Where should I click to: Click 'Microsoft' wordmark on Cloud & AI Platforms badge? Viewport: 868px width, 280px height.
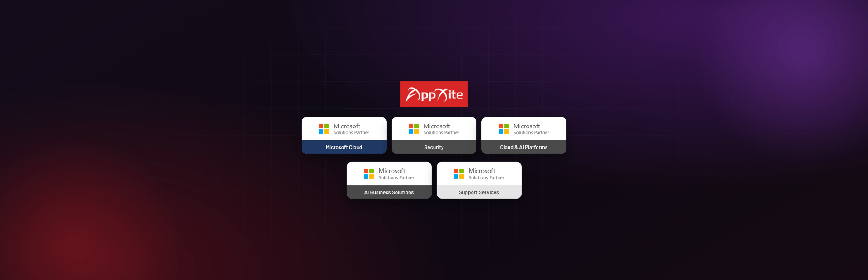527,126
